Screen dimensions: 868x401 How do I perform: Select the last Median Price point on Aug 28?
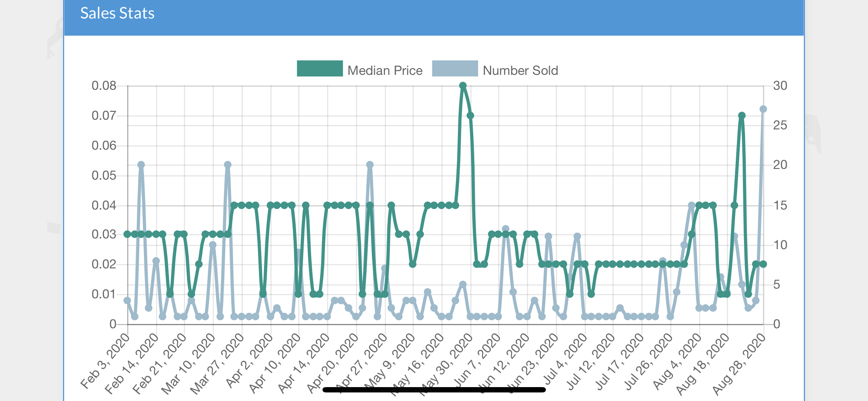click(x=763, y=264)
